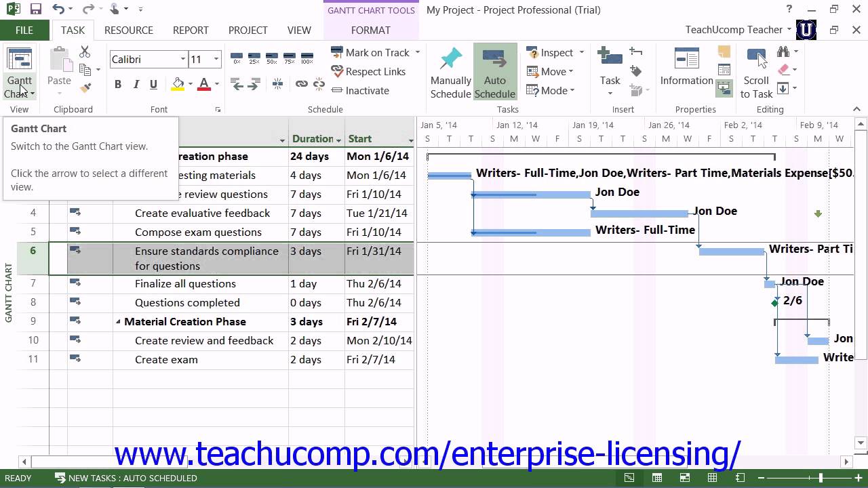Toggle Auto Schedule mode
The height and width of the screenshot is (488, 868).
pos(495,73)
